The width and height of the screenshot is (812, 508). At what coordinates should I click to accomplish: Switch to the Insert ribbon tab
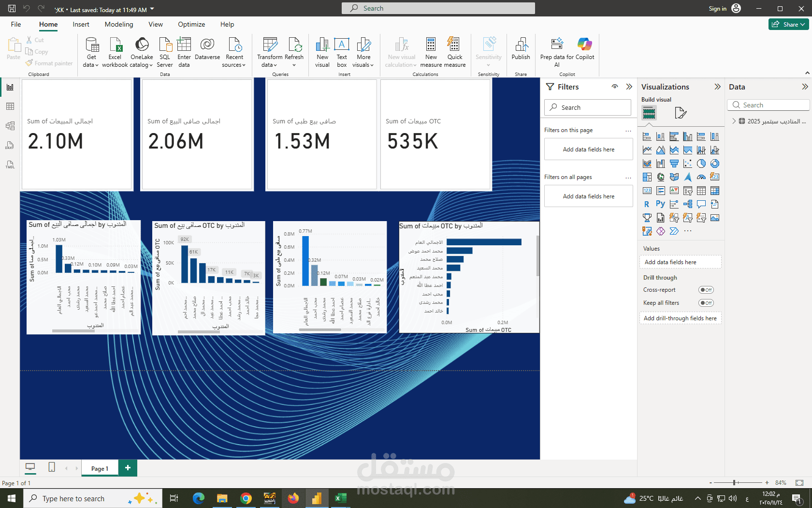81,24
